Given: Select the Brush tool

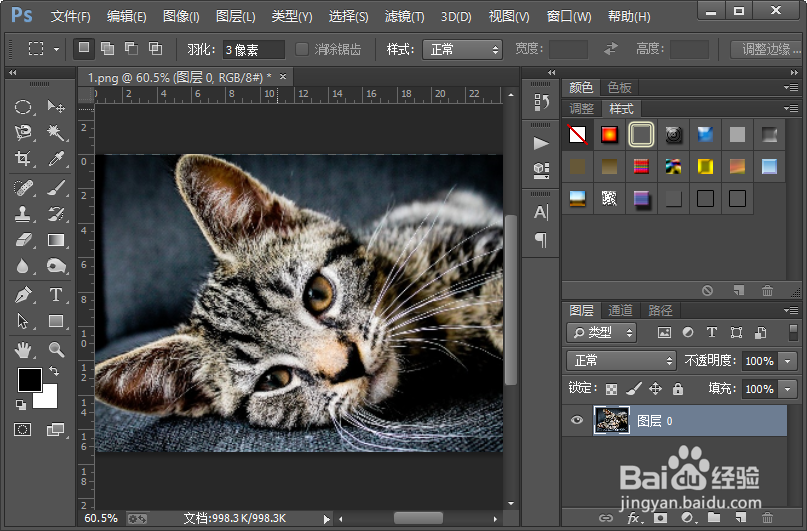Looking at the screenshot, I should [56, 188].
